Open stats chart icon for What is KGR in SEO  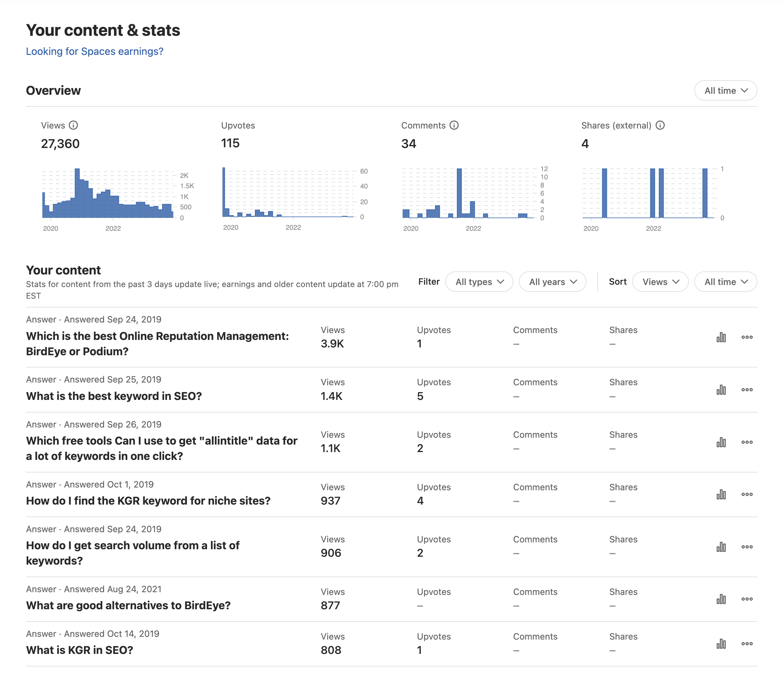tap(721, 644)
